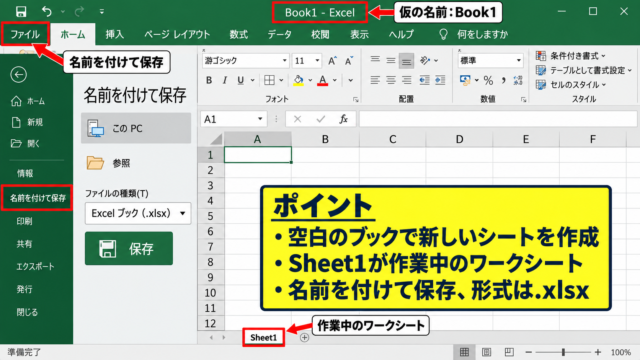640x360 pixels.
Task: Click 参照 folder browse option
Action: [109, 163]
